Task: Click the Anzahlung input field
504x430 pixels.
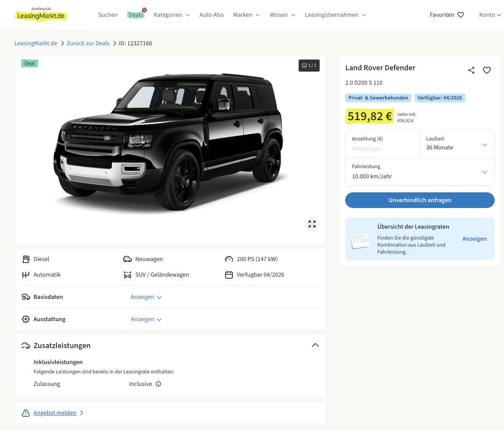Action: pos(382,149)
